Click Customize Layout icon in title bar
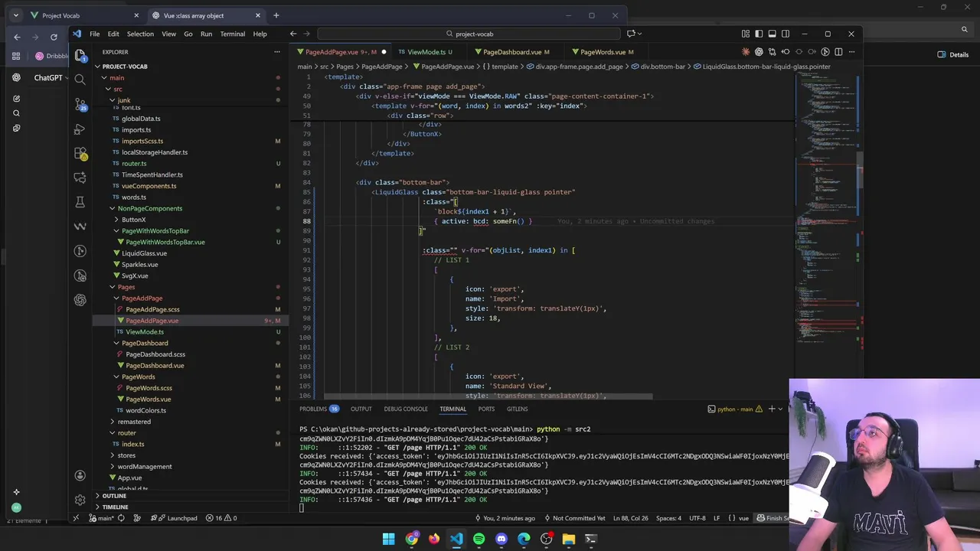This screenshot has height=551, width=980. (746, 34)
